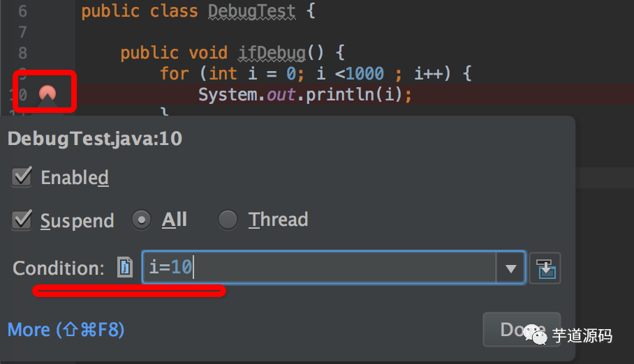Select the Thread radio button
Screen dimensions: 634x364
click(x=228, y=220)
